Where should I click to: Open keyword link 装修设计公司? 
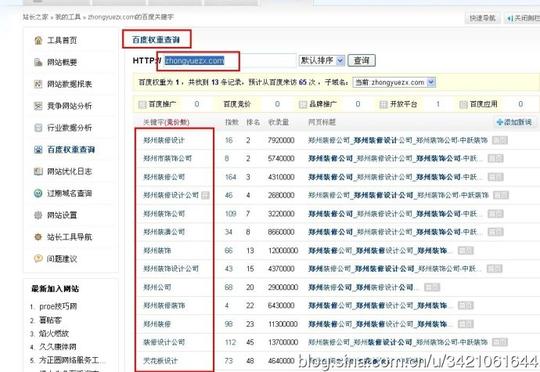tap(164, 342)
